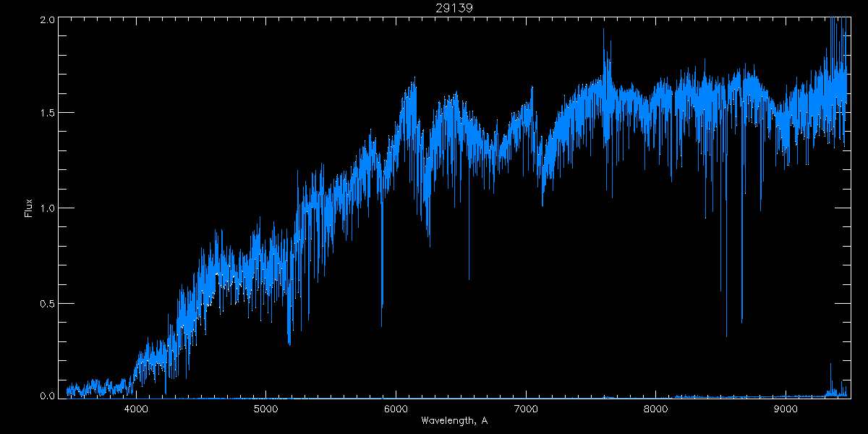Select the Flux y-axis label
868x434 pixels.
tap(29, 208)
